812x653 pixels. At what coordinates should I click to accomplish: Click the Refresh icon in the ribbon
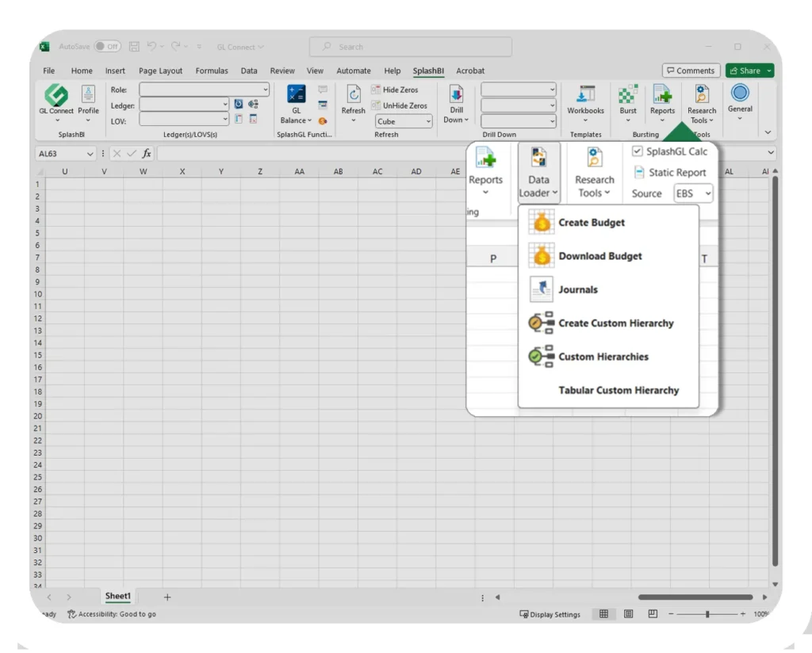[354, 95]
